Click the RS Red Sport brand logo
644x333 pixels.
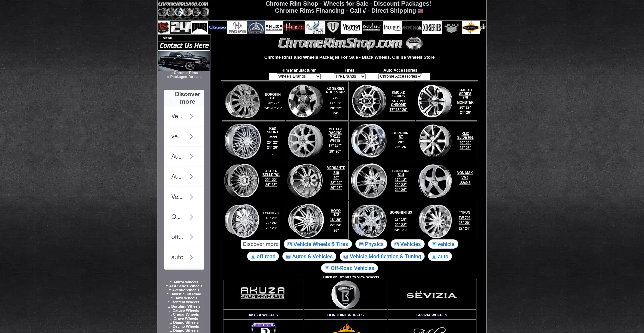click(x=163, y=27)
